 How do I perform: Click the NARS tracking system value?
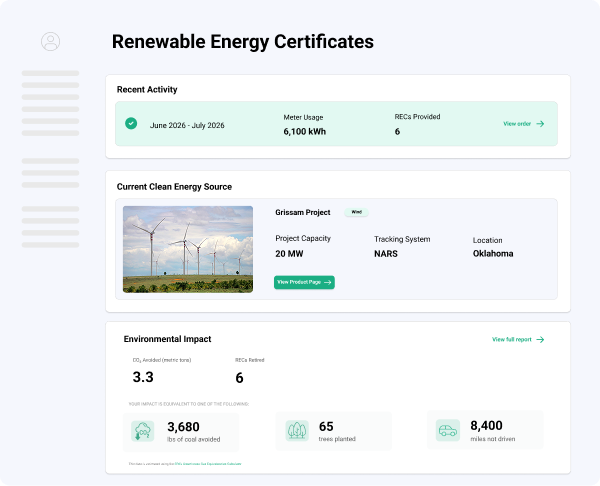click(386, 254)
